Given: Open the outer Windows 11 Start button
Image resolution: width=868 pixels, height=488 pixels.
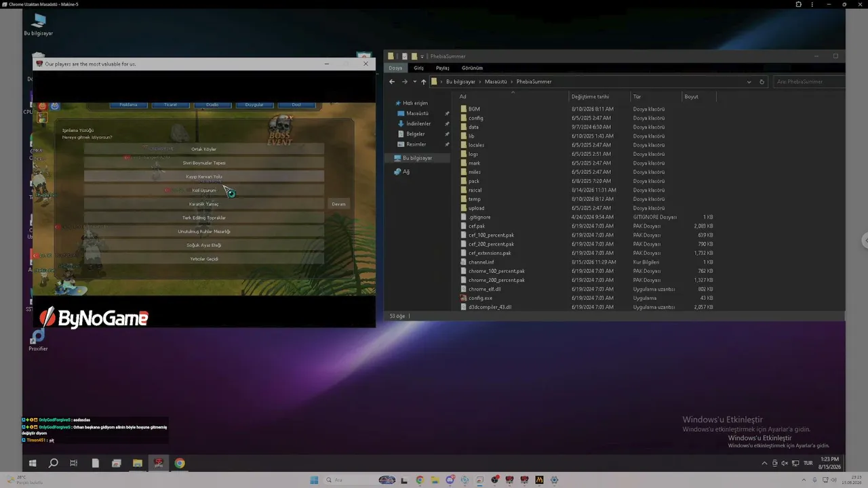Looking at the screenshot, I should click(314, 480).
